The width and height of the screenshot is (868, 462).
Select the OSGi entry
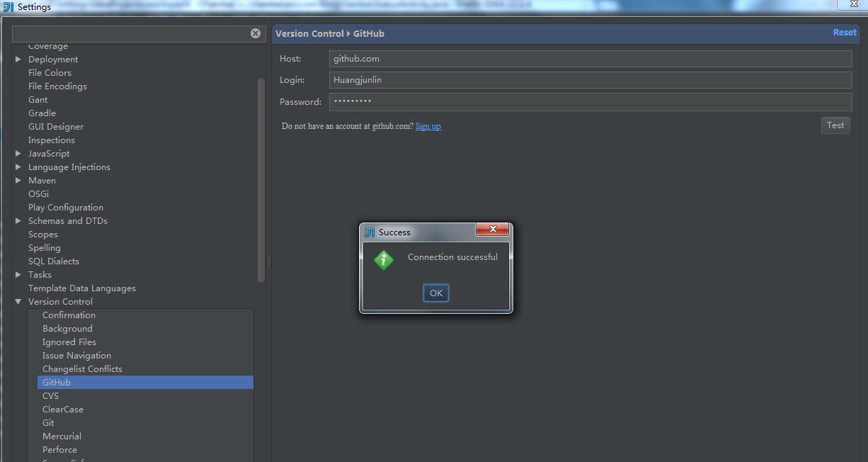click(x=38, y=194)
